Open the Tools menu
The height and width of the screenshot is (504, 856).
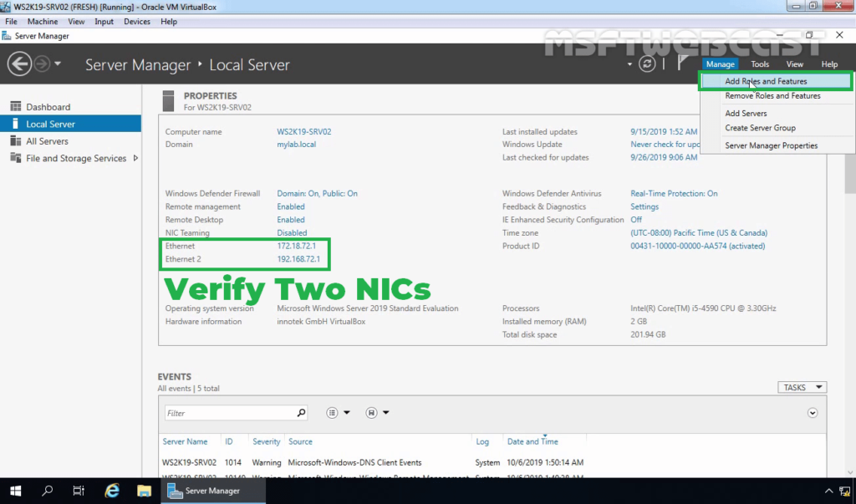pyautogui.click(x=759, y=64)
